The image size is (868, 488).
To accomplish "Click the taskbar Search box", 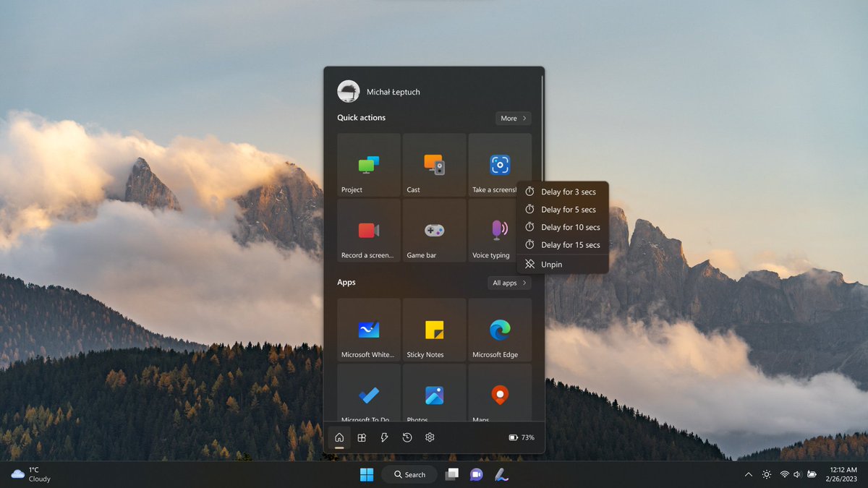I will click(409, 474).
